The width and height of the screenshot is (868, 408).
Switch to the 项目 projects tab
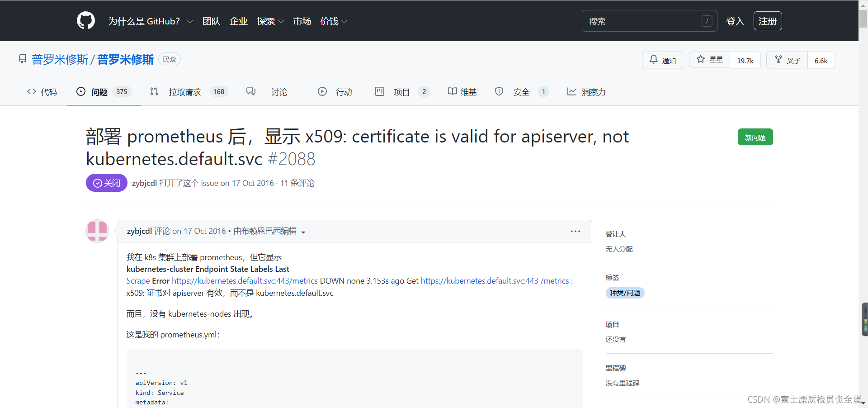point(402,92)
